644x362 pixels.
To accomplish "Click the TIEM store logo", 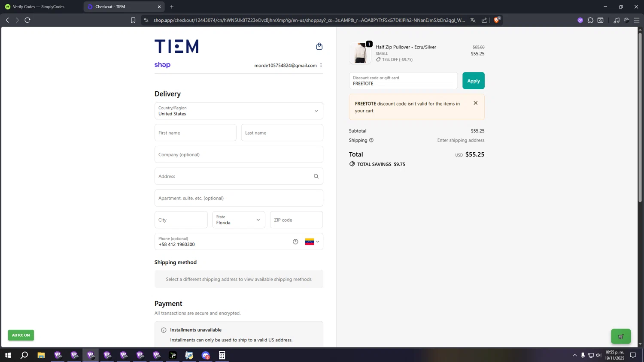I will coord(176,46).
